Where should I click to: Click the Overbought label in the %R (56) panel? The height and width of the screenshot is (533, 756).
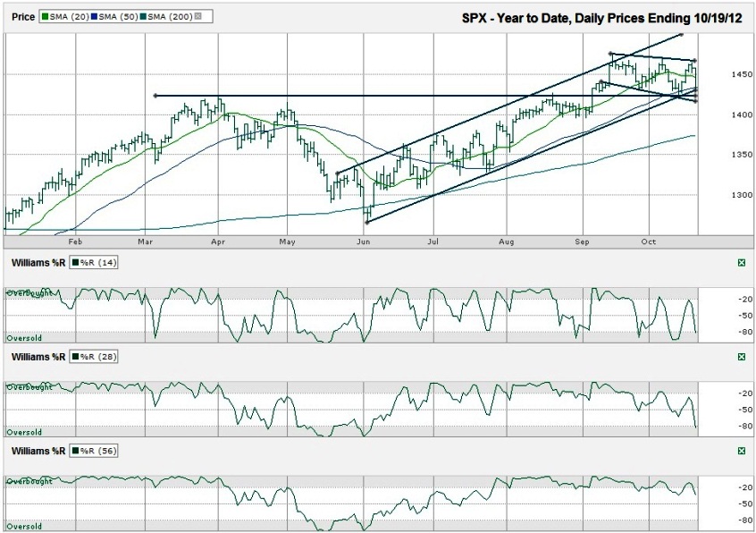click(x=29, y=481)
